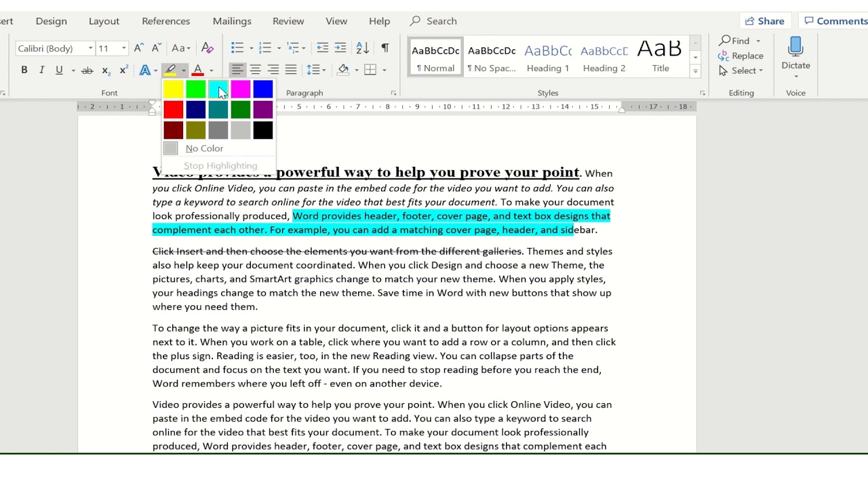Viewport: 868px width, 488px height.
Task: Switch to the References tab
Action: [166, 21]
